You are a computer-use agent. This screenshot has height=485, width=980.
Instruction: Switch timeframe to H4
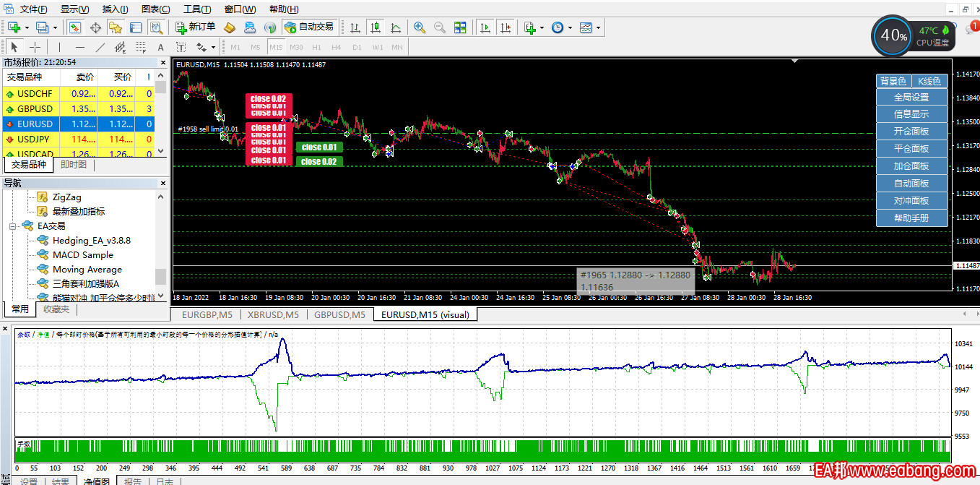tap(337, 47)
